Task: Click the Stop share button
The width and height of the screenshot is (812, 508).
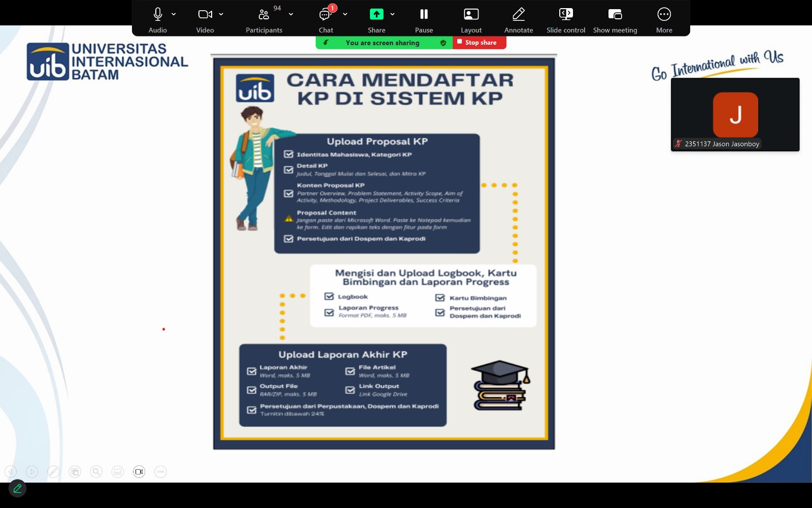Action: click(x=480, y=43)
